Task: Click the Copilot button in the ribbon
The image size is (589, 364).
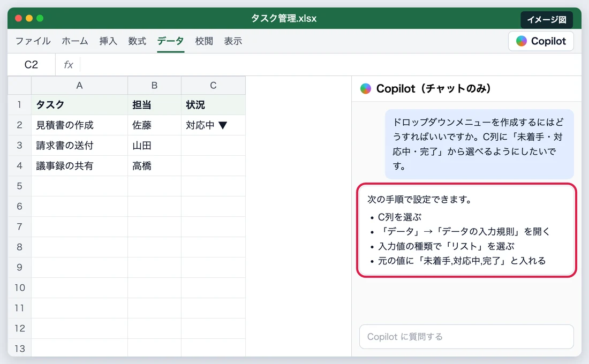Action: [541, 41]
